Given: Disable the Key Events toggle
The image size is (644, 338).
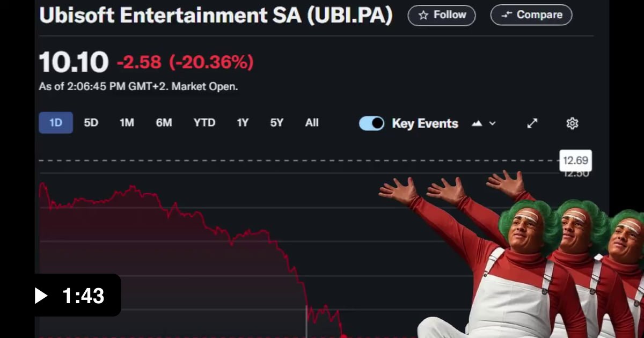Looking at the screenshot, I should click(371, 123).
